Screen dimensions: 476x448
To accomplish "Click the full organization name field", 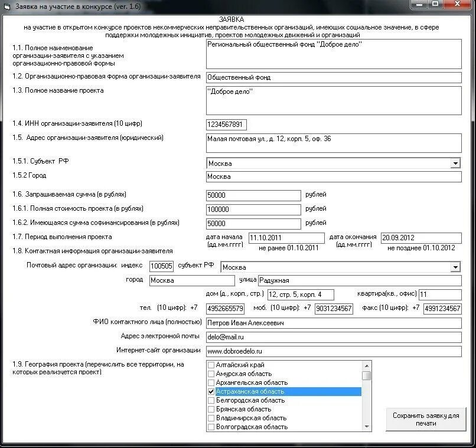I will point(334,54).
